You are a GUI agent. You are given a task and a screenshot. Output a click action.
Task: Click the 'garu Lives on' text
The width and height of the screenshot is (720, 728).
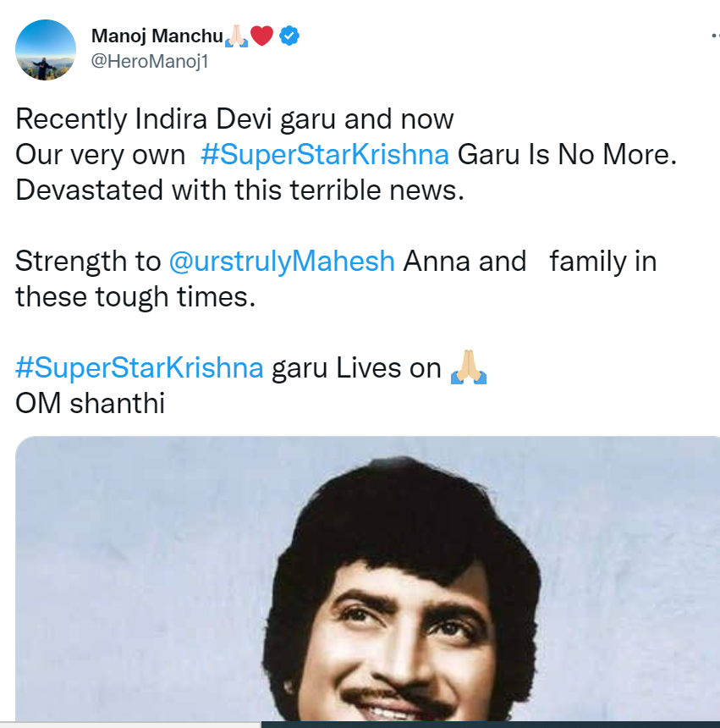pyautogui.click(x=356, y=368)
